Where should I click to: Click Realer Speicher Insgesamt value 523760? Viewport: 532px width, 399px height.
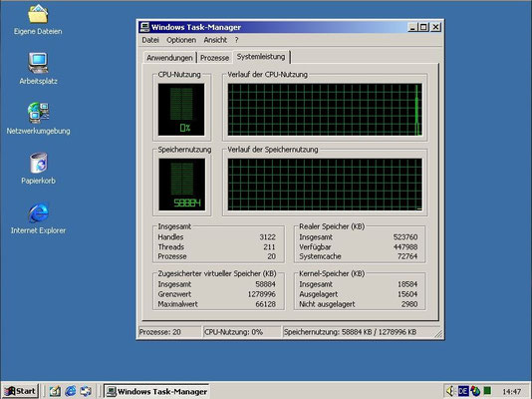point(405,237)
